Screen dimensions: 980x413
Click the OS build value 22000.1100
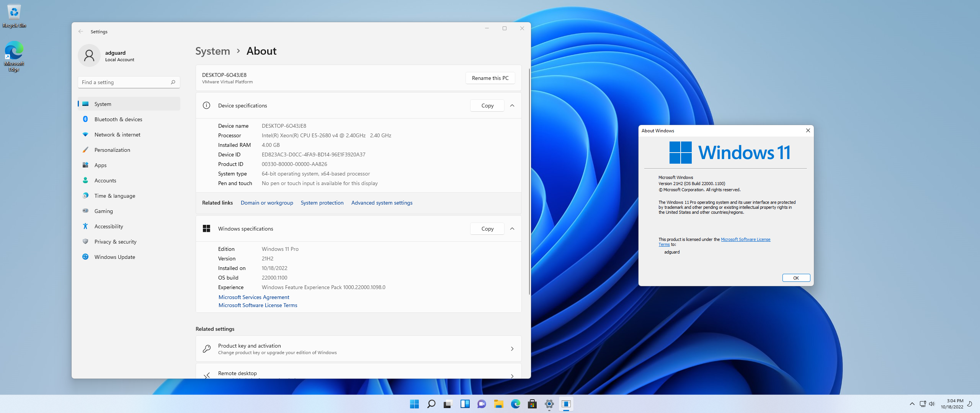274,278
